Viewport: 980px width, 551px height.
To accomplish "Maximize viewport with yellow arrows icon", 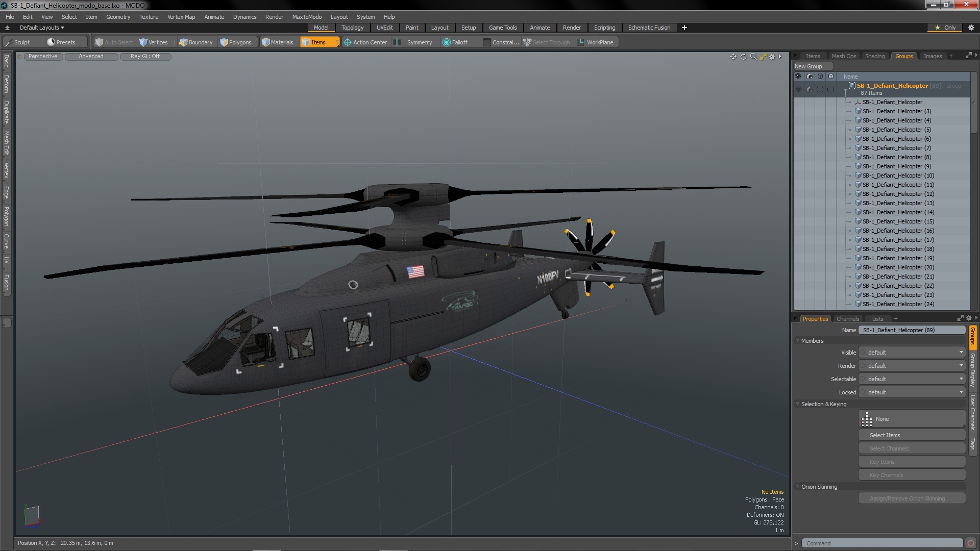I will pos(763,57).
